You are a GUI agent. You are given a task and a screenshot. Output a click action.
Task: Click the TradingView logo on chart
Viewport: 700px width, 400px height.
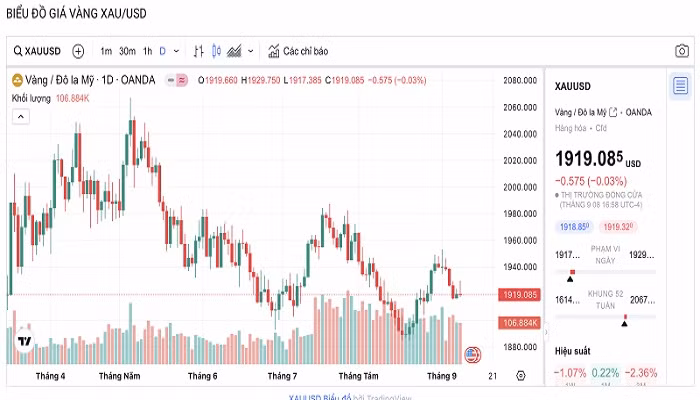pos(25,342)
